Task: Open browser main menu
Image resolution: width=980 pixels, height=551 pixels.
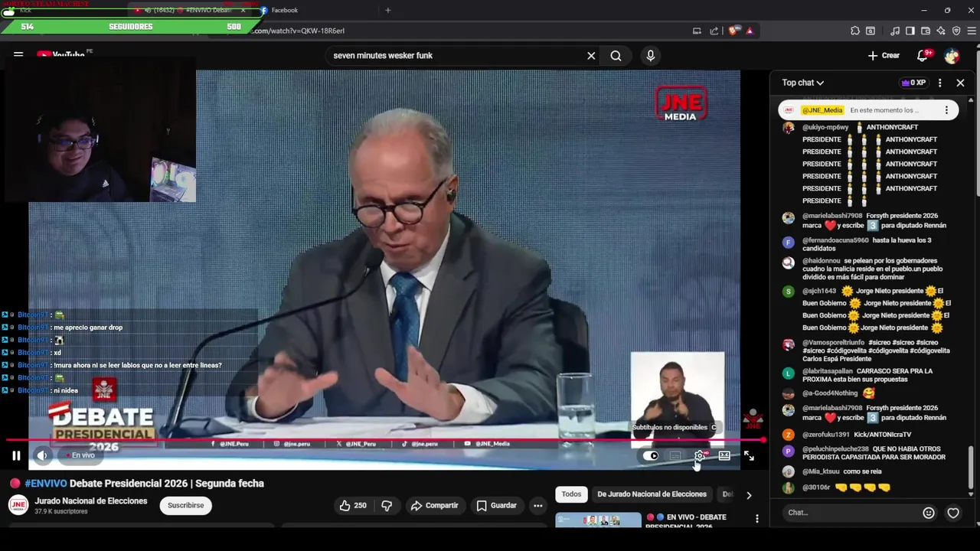Action: tap(972, 31)
